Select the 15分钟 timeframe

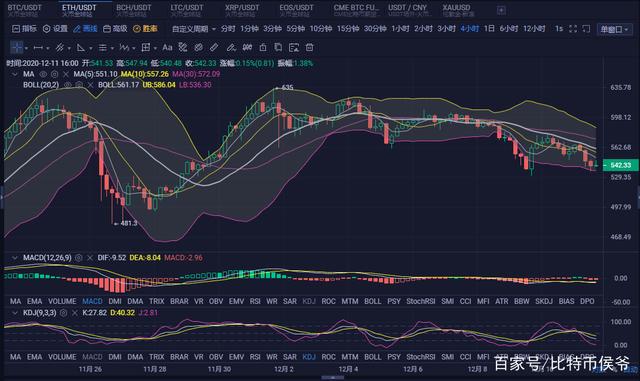tap(348, 29)
